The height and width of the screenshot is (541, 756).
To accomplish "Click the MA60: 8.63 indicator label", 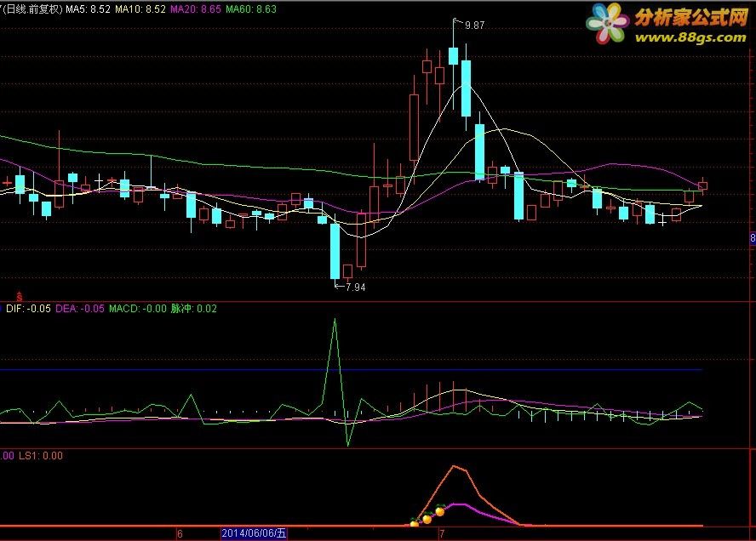I will point(251,9).
